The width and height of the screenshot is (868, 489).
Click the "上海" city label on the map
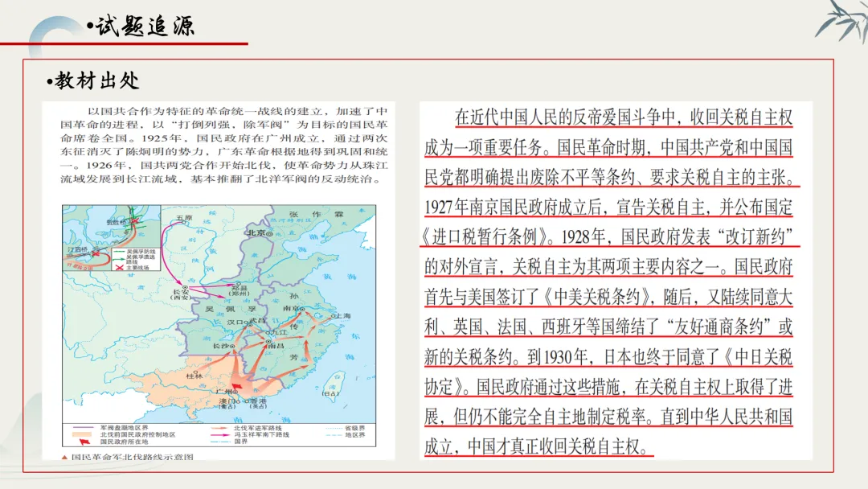tap(343, 315)
